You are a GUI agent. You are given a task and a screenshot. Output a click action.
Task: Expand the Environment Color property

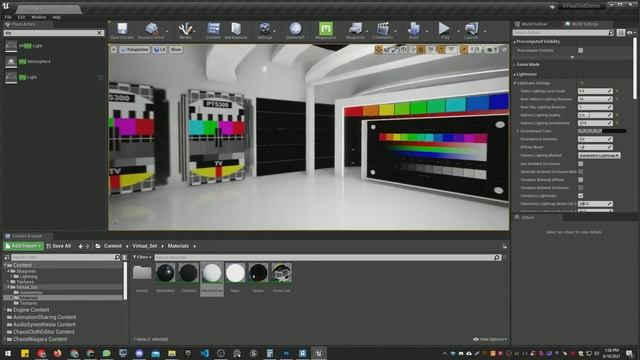pyautogui.click(x=518, y=131)
